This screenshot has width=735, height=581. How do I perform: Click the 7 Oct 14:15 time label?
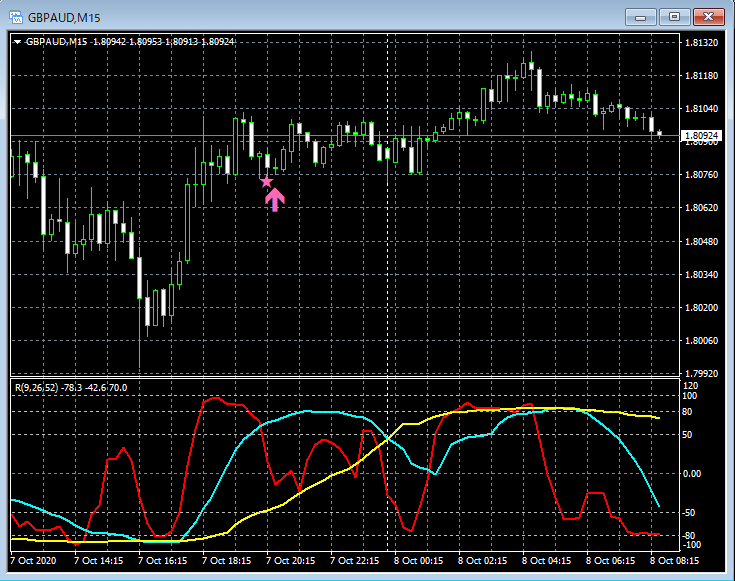pyautogui.click(x=99, y=560)
